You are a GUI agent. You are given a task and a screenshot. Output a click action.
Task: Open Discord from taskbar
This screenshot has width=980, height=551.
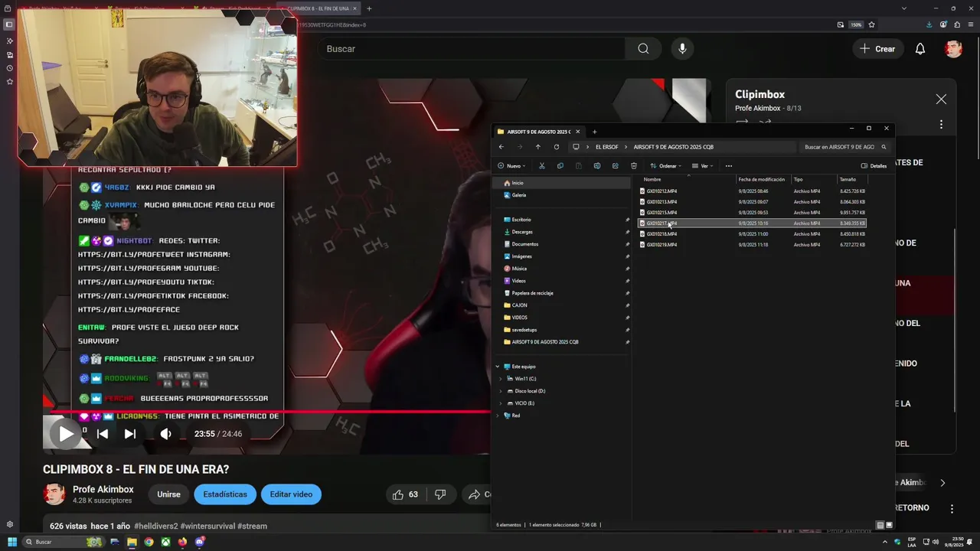coord(199,542)
